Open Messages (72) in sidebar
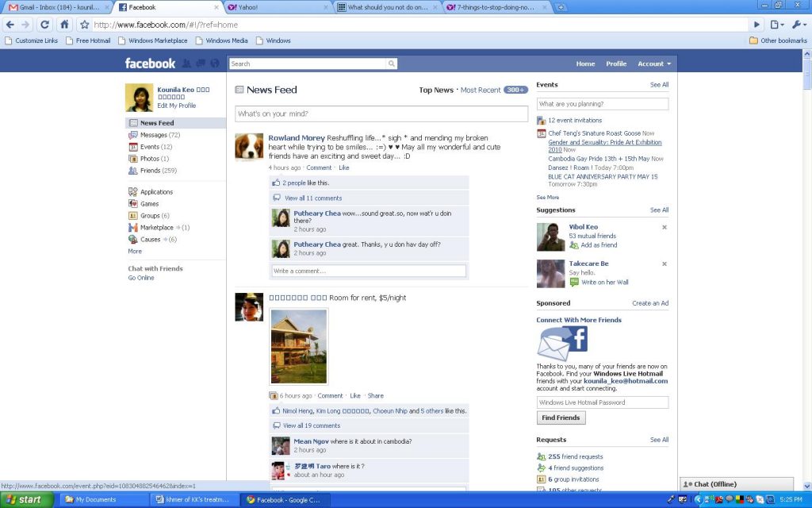The image size is (812, 508). click(x=159, y=135)
